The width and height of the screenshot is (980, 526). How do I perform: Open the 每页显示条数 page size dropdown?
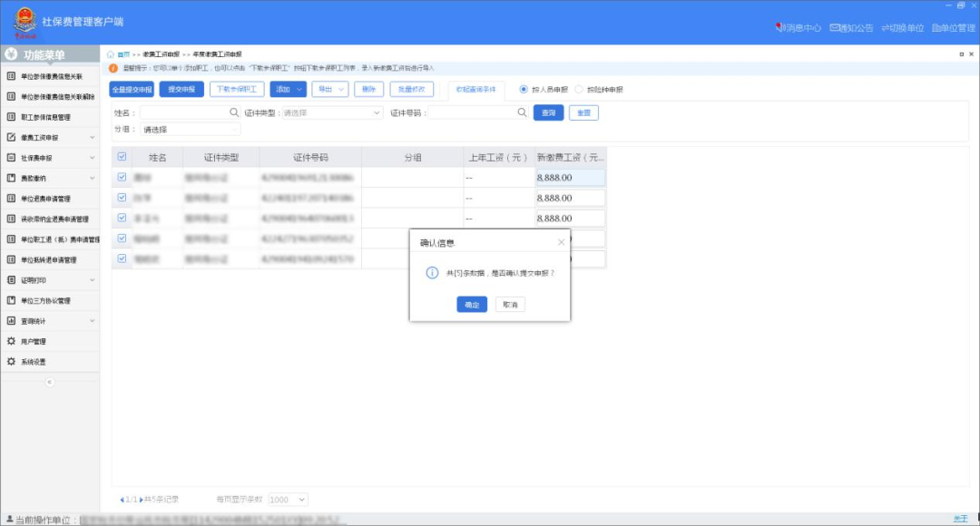tap(289, 500)
